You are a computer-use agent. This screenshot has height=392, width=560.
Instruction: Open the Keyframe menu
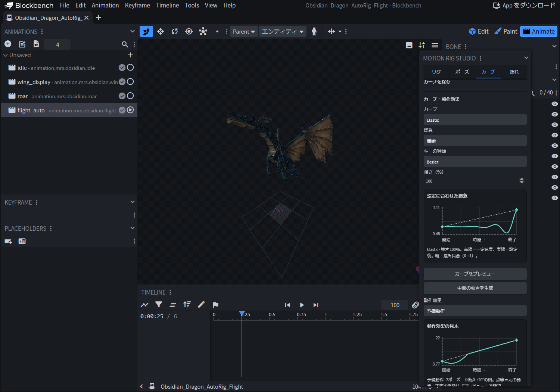click(x=137, y=5)
